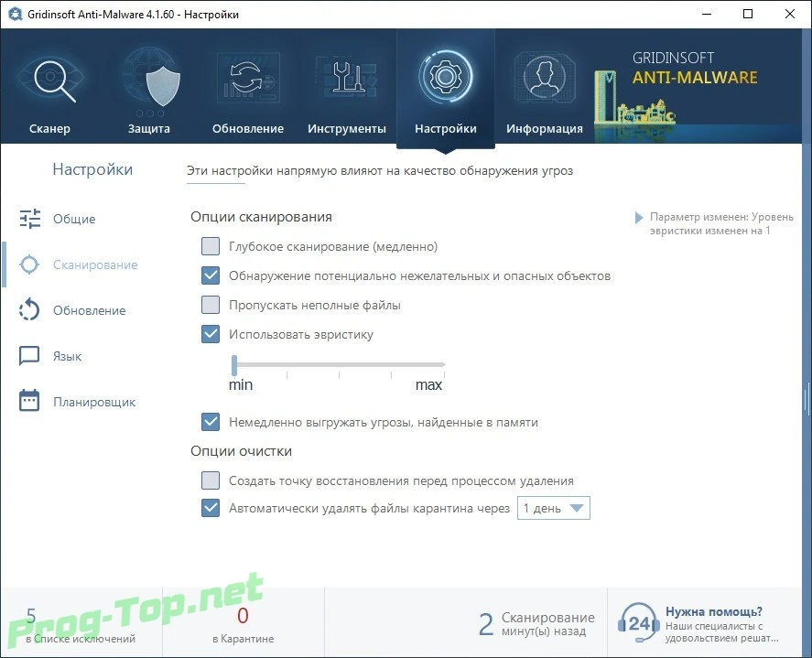
Task: Open the Обновление settings section in sidebar
Action: [89, 310]
